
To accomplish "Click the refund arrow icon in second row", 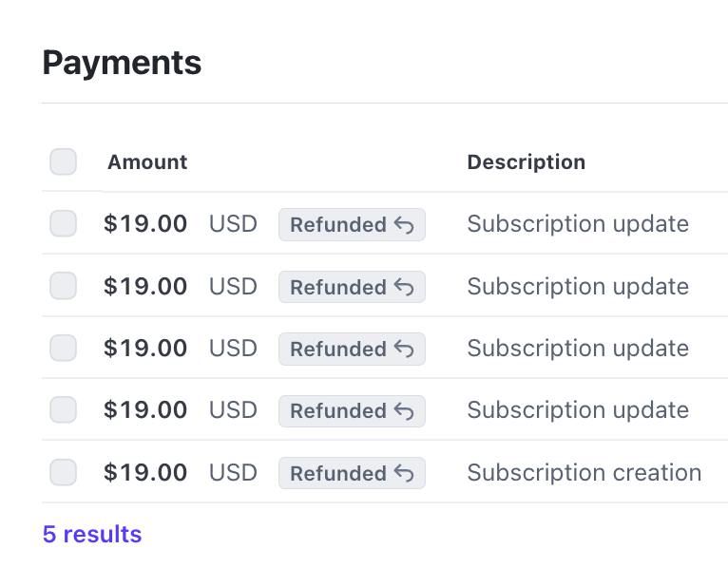I will pyautogui.click(x=404, y=287).
